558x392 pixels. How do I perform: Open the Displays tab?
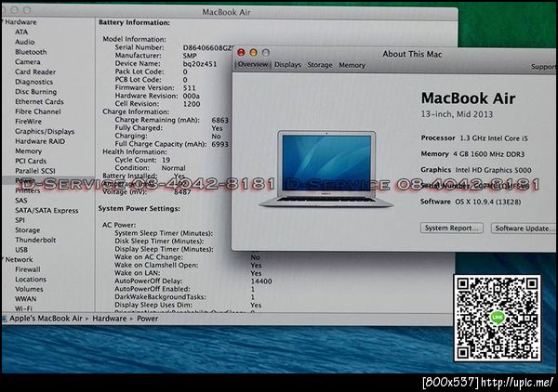(x=287, y=65)
